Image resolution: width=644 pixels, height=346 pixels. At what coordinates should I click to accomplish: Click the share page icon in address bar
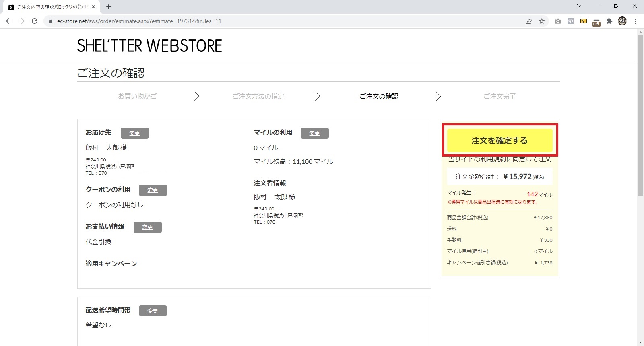[x=529, y=21]
